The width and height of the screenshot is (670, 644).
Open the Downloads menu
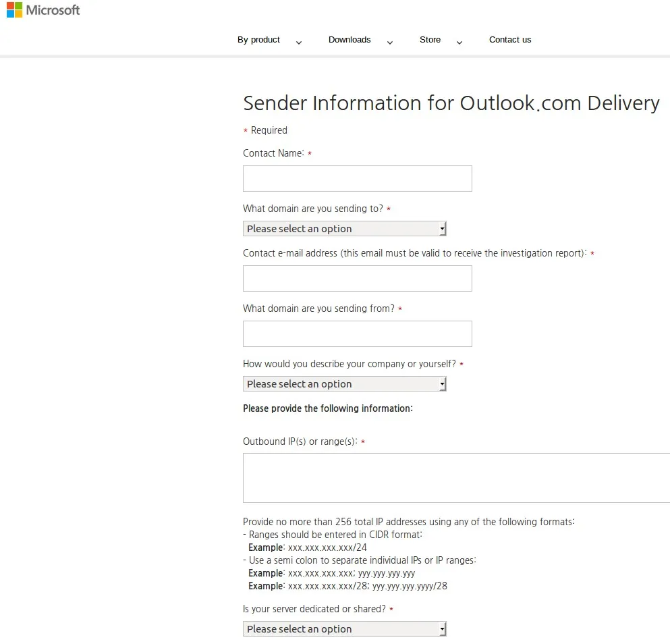click(350, 40)
